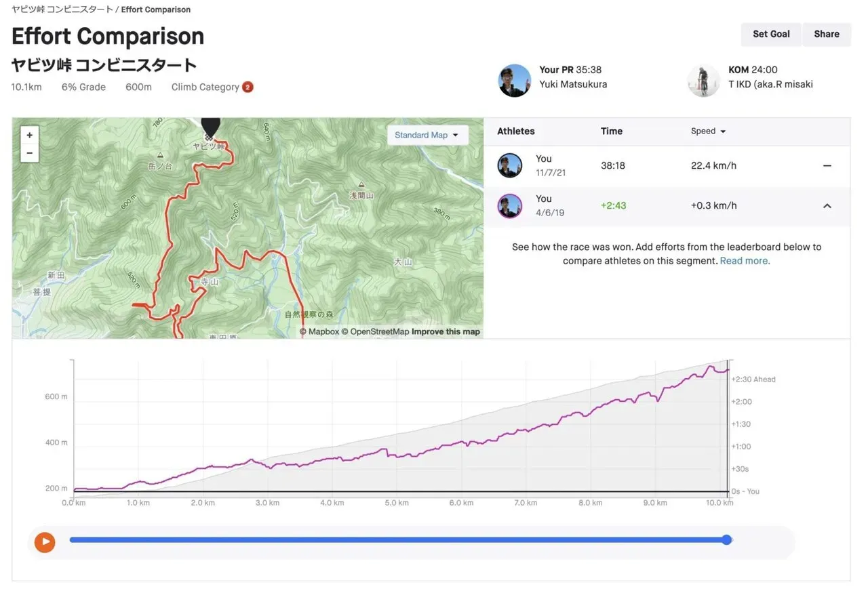Viewport: 868px width, 595px height.
Task: Click the Set Goal button
Action: (x=771, y=34)
